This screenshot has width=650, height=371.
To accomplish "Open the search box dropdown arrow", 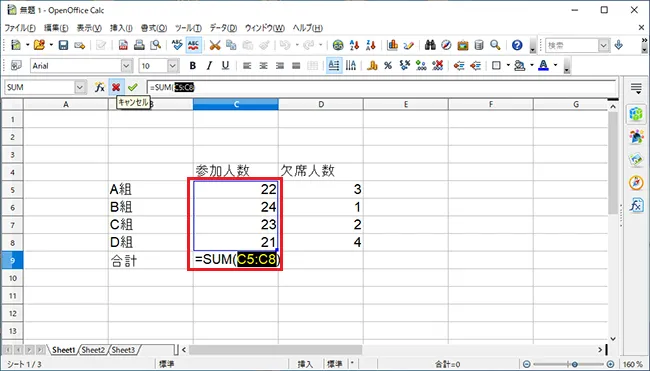I will click(x=603, y=45).
